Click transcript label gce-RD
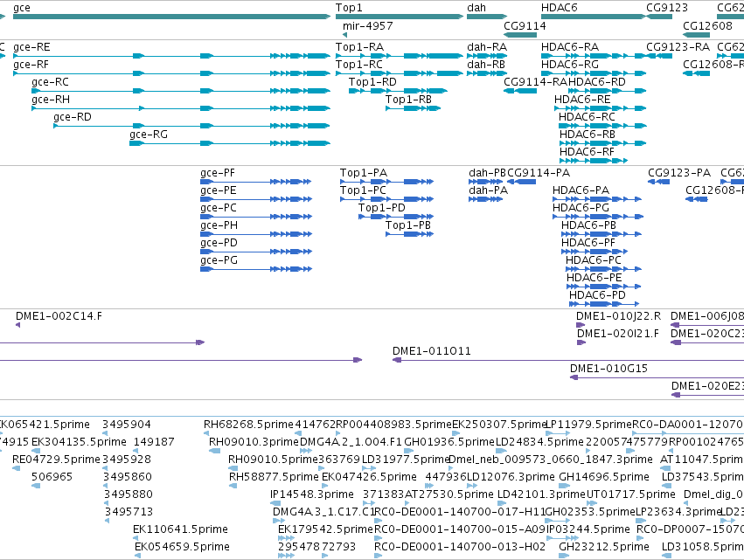Image resolution: width=744 pixels, height=560 pixels. pyautogui.click(x=72, y=117)
